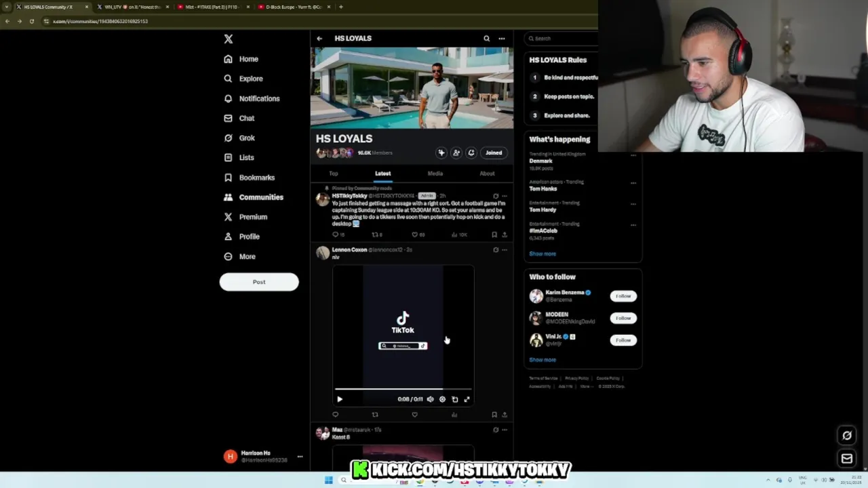This screenshot has height=488, width=868.
Task: Click the Grok sparkle icon beside Joined
Action: coord(441,152)
